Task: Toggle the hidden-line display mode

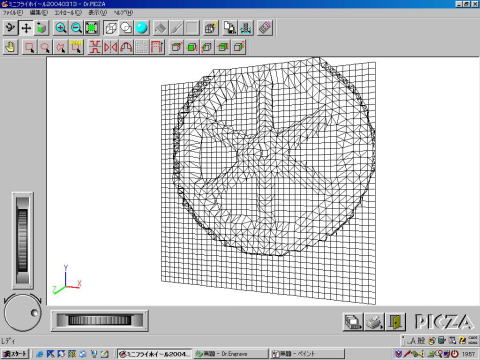Action: (126, 28)
